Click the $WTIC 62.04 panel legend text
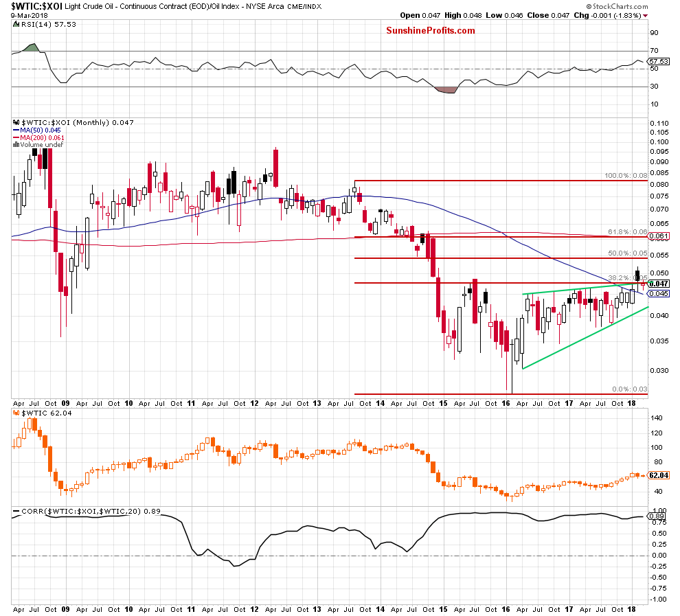Viewport: 680px width, 616px height. pos(47,413)
